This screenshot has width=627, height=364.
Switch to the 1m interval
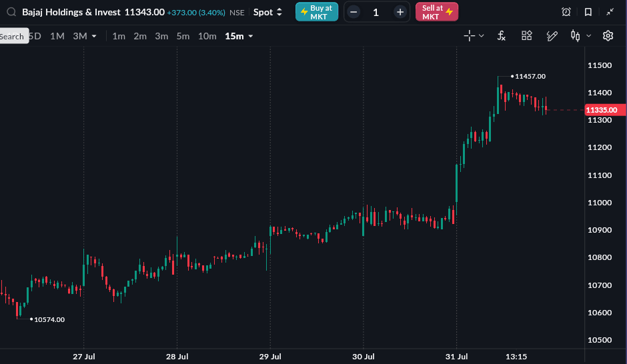(119, 36)
